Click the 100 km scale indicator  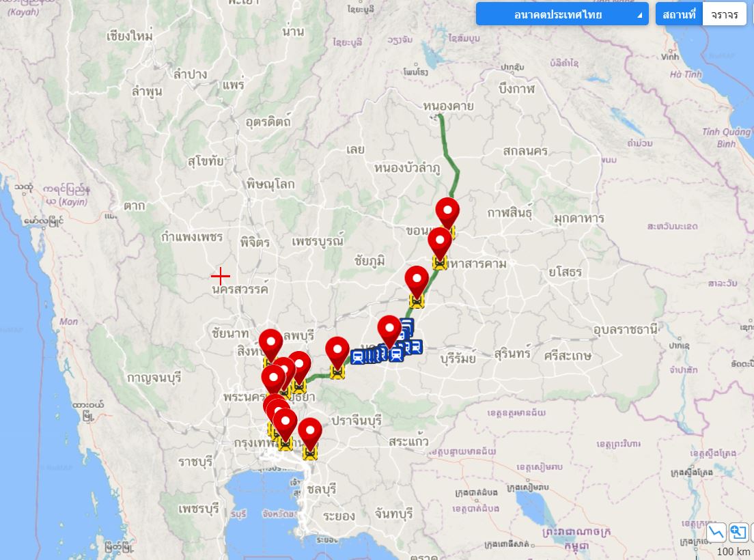click(733, 551)
